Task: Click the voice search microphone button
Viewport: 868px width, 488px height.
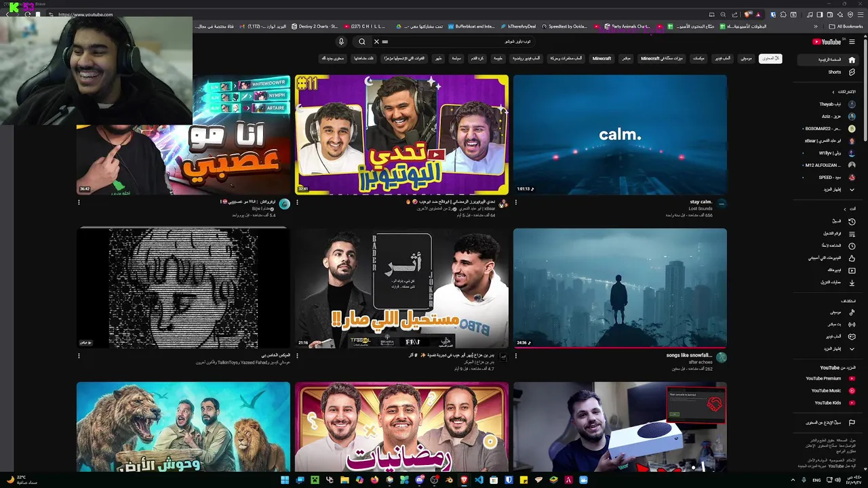Action: (x=341, y=41)
